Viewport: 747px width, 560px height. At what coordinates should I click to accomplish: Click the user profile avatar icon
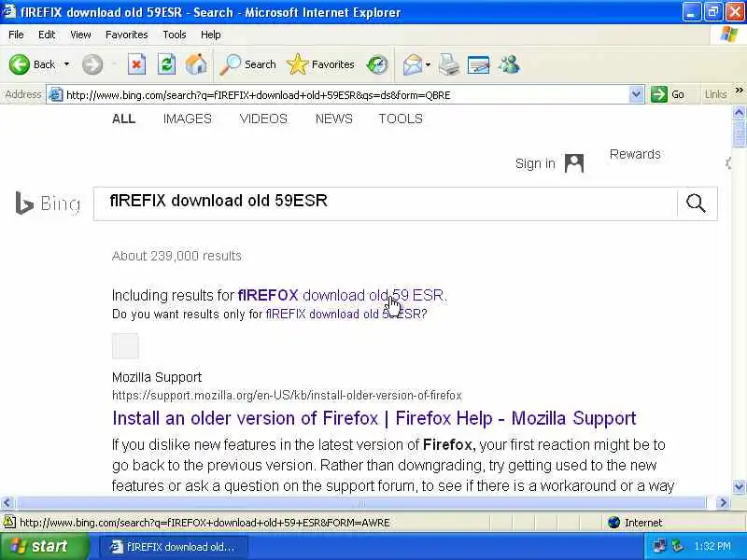[574, 163]
